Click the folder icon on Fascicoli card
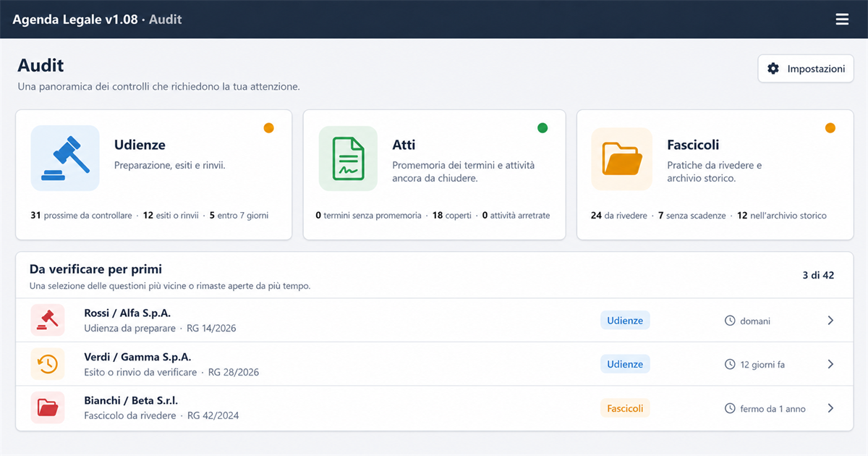Image resolution: width=868 pixels, height=456 pixels. point(622,158)
